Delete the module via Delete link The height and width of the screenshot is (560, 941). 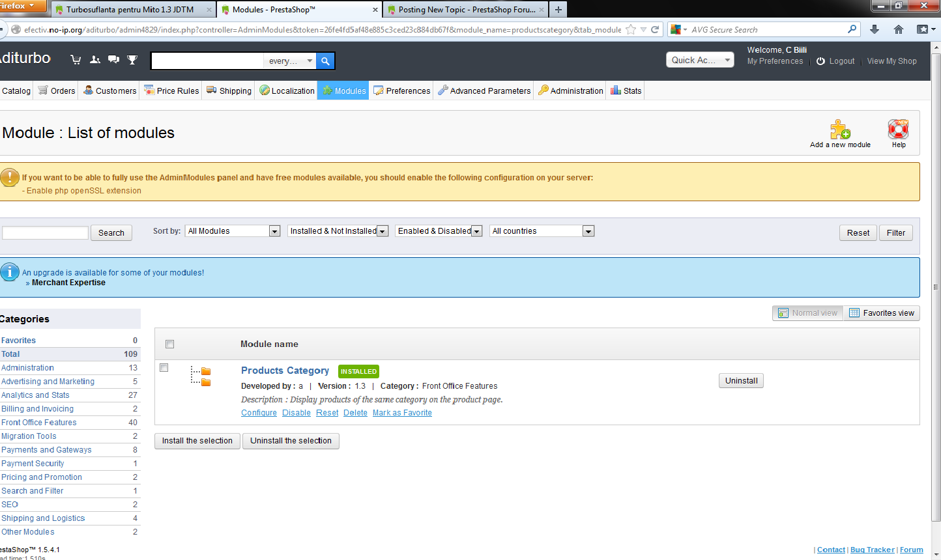coord(355,413)
